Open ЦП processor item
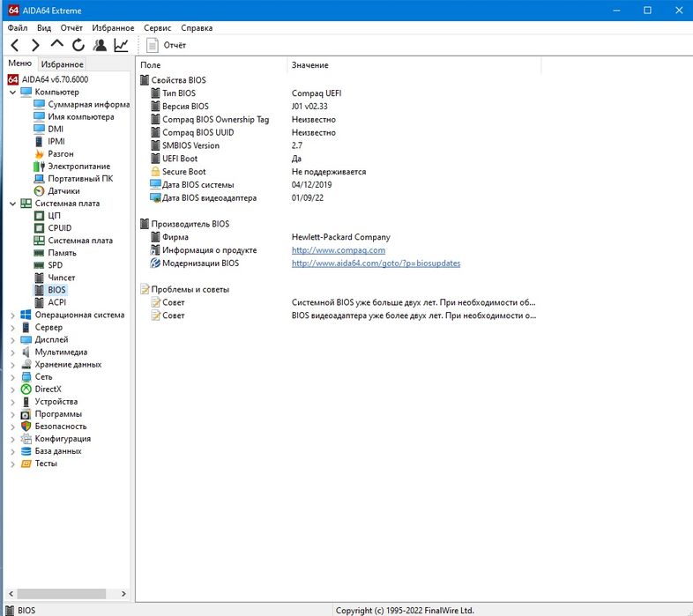This screenshot has height=616, width=693. pos(54,216)
